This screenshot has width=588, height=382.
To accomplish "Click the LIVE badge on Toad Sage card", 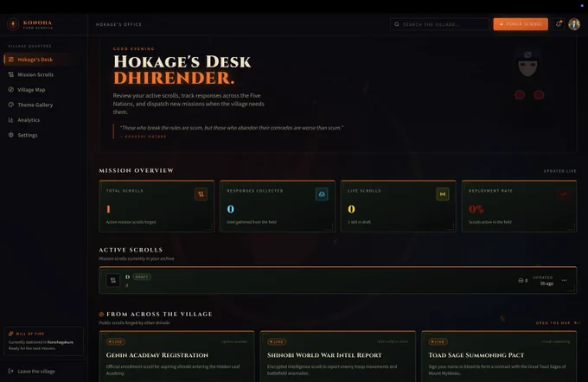I will [x=438, y=342].
